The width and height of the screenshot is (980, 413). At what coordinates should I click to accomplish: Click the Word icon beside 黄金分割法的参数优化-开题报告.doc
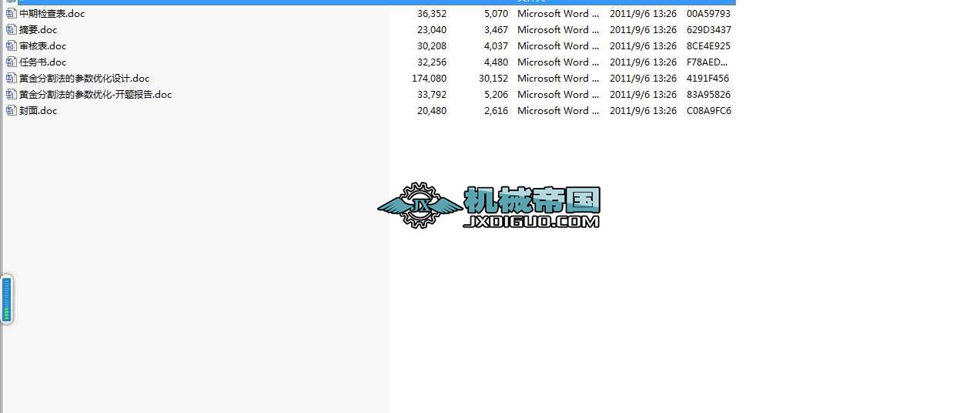[x=12, y=95]
